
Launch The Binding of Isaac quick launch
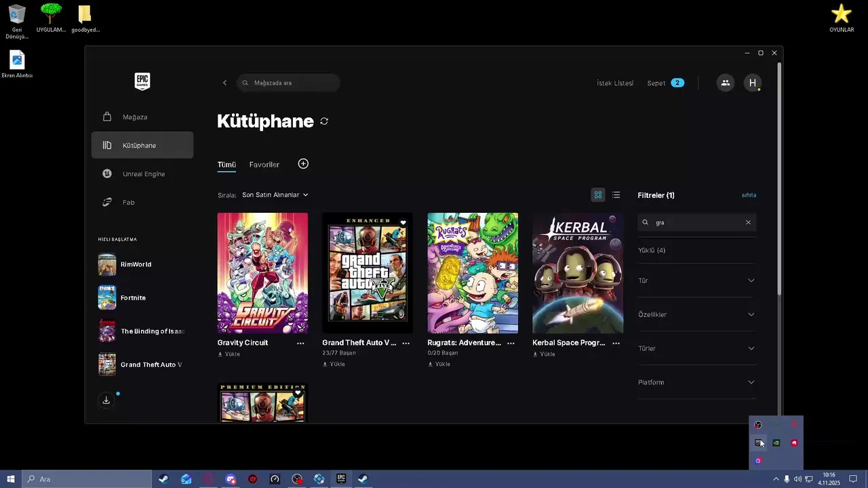[142, 331]
